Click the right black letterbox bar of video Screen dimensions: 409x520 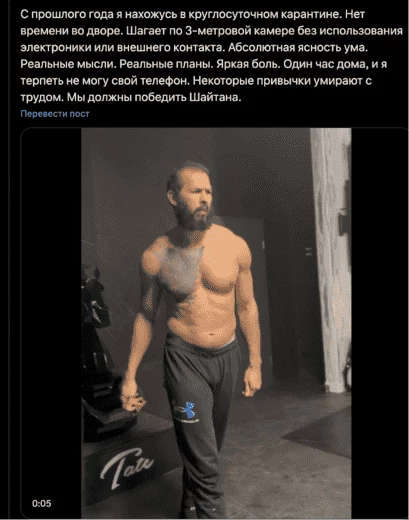click(x=379, y=323)
